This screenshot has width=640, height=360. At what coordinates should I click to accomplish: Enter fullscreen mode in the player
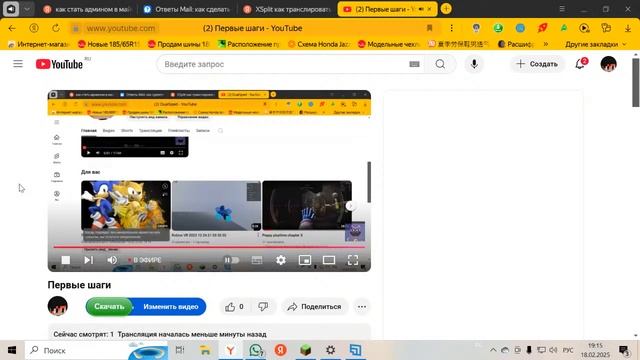(x=353, y=260)
